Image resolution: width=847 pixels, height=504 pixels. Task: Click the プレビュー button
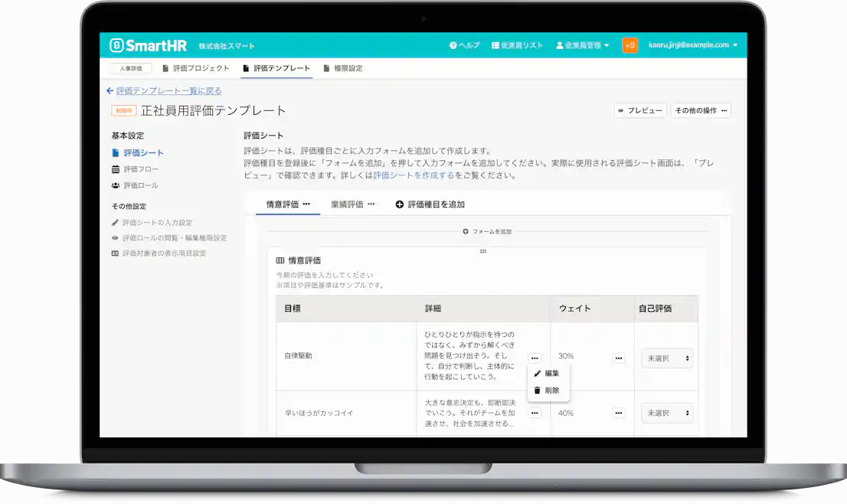click(642, 110)
